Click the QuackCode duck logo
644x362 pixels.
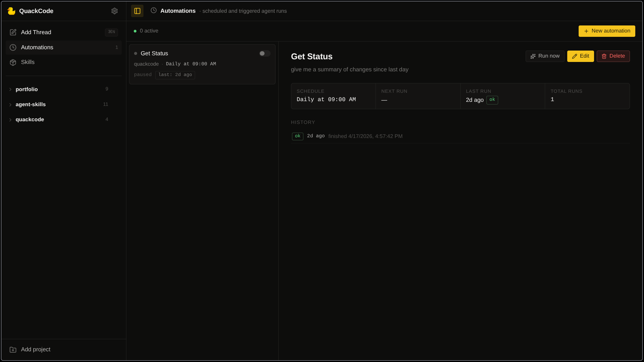coord(12,11)
